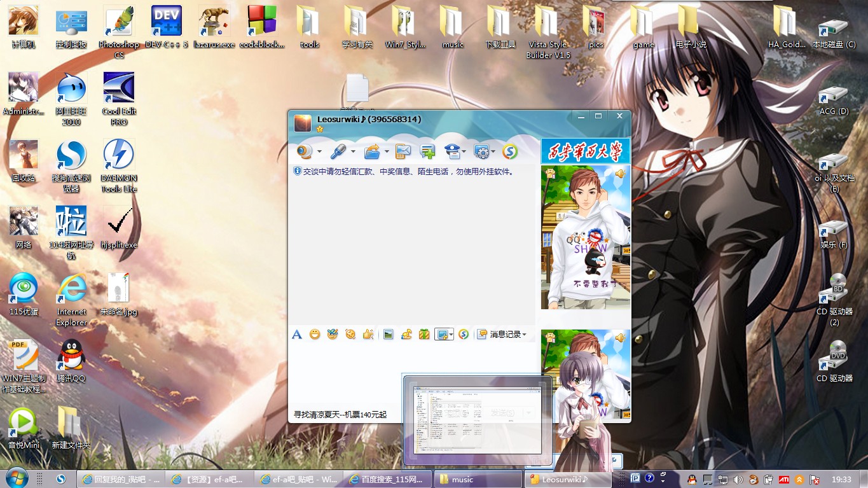Click the taskbar clock showing 19:33
868x488 pixels.
(x=841, y=479)
